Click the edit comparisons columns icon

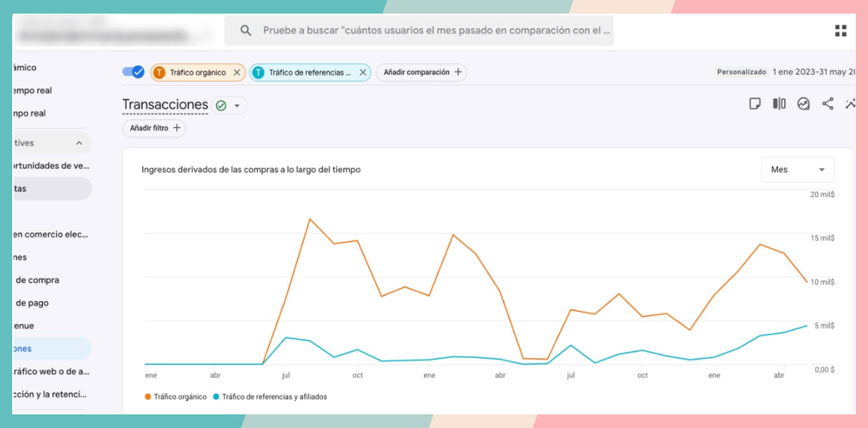(779, 104)
